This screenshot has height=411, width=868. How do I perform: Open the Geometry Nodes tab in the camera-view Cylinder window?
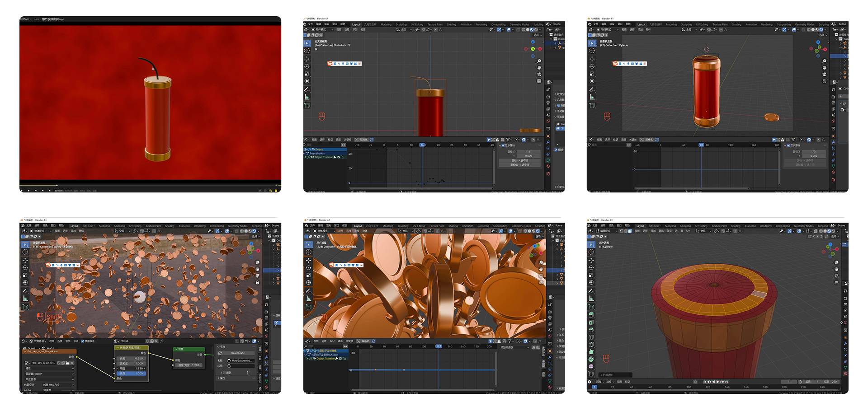coord(804,24)
